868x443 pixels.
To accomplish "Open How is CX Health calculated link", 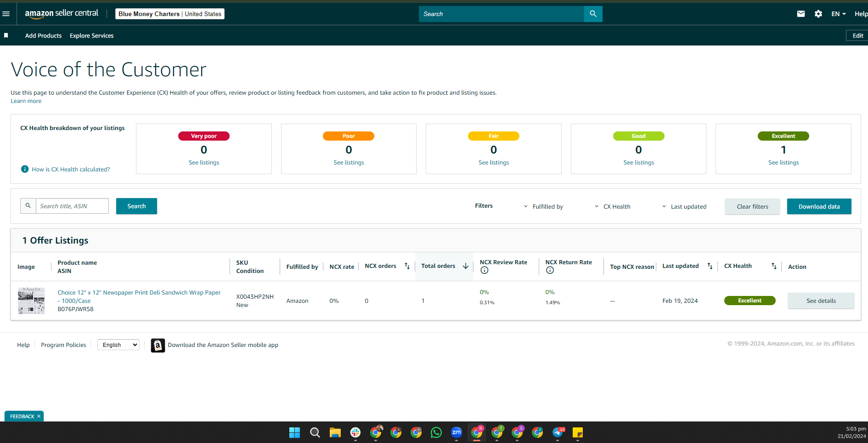I will point(71,169).
